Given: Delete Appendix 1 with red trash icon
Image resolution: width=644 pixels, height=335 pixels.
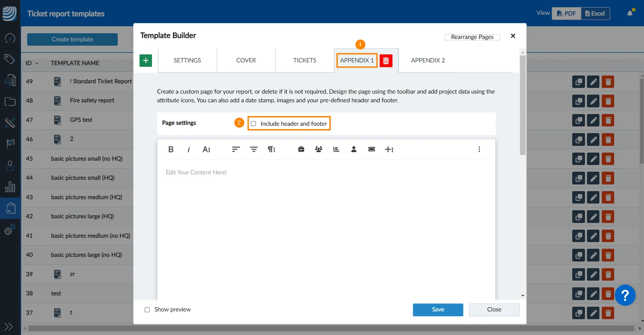Looking at the screenshot, I should point(386,60).
